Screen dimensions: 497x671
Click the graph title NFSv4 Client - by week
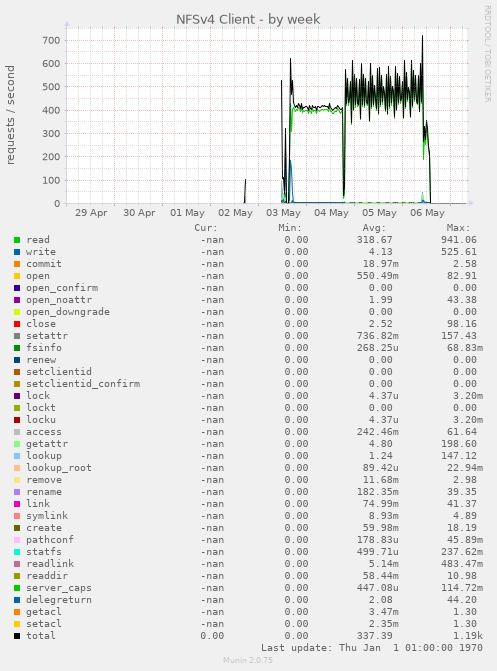[248, 19]
